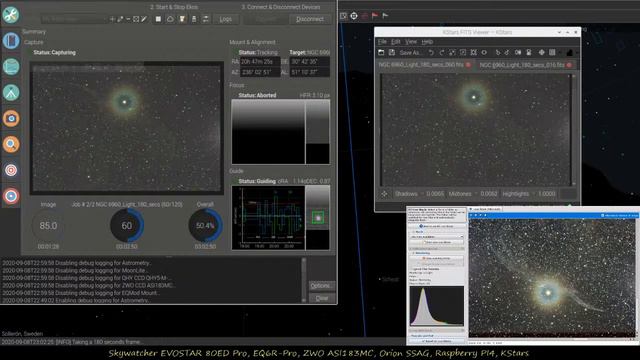Select the Summary tab in Ekos

click(34, 32)
